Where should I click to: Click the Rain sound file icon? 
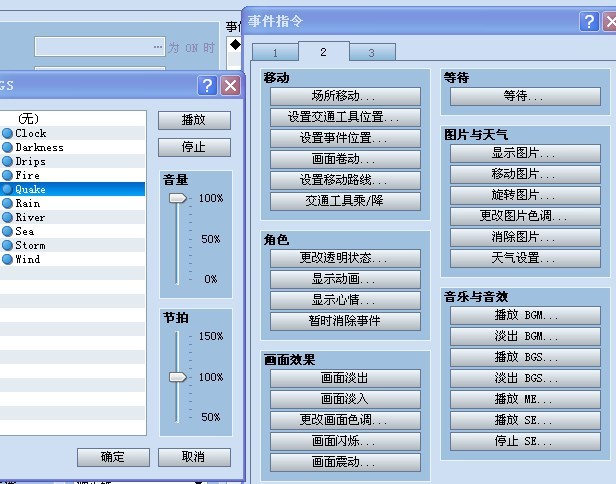click(7, 203)
